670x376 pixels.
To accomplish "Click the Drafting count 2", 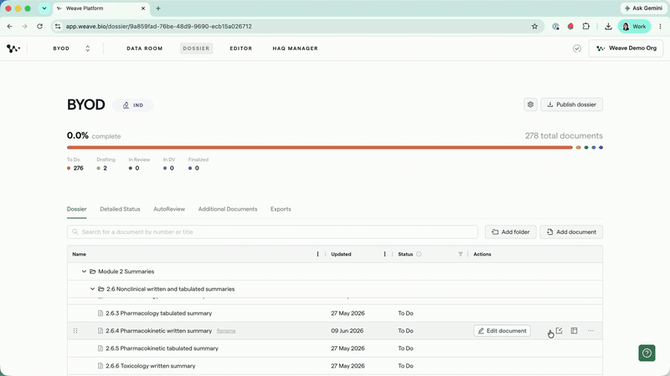I will [105, 168].
